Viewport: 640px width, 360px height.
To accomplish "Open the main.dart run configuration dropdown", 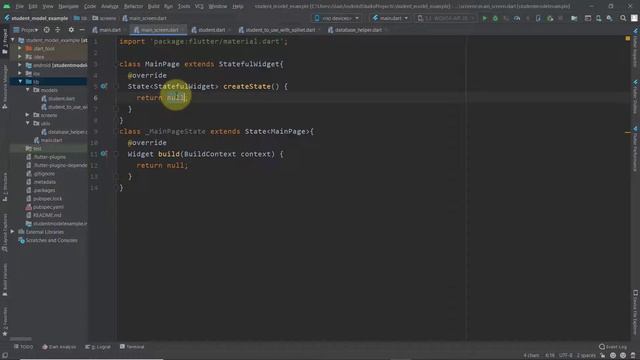I will click(390, 18).
